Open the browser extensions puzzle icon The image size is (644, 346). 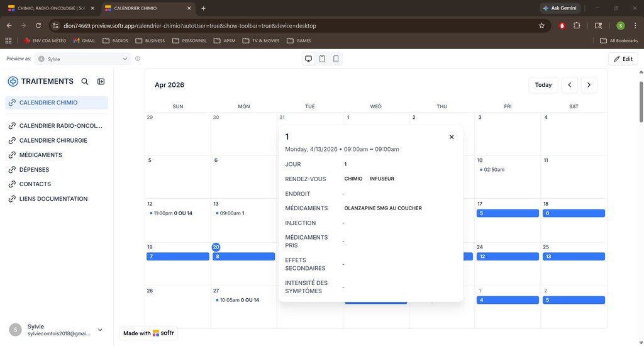[x=577, y=25]
